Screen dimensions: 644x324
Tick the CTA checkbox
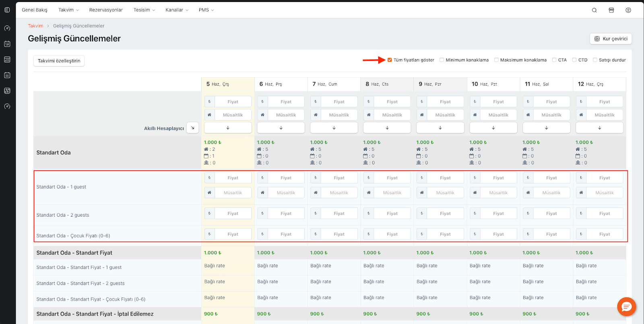554,60
